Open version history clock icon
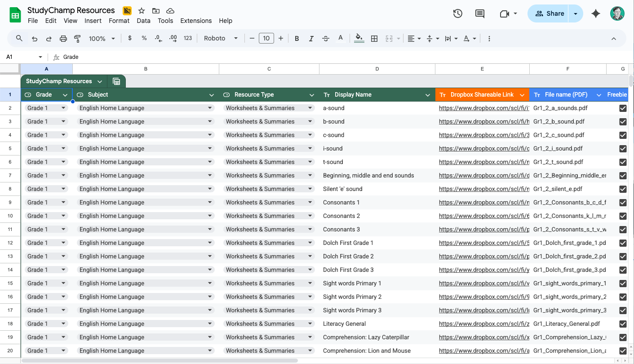Image resolution: width=634 pixels, height=364 pixels. point(457,13)
